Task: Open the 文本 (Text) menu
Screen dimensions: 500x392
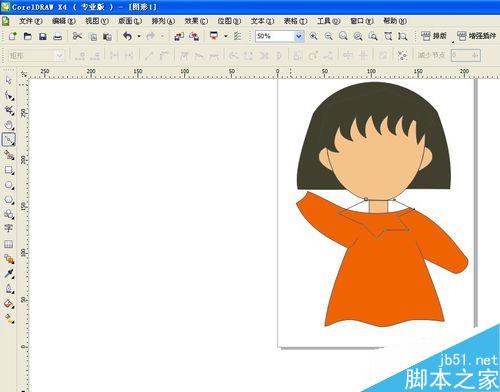Action: point(262,21)
